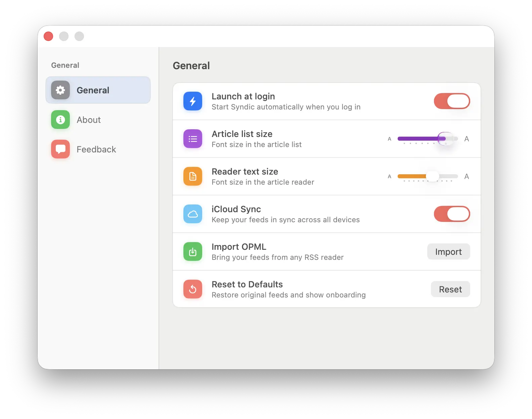Click the green info icon for About
This screenshot has width=532, height=419.
point(60,120)
